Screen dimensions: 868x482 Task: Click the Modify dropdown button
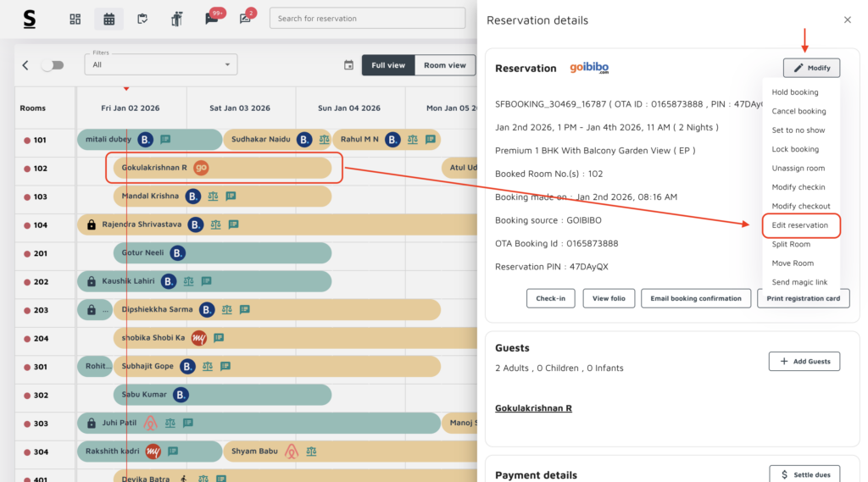pos(811,68)
